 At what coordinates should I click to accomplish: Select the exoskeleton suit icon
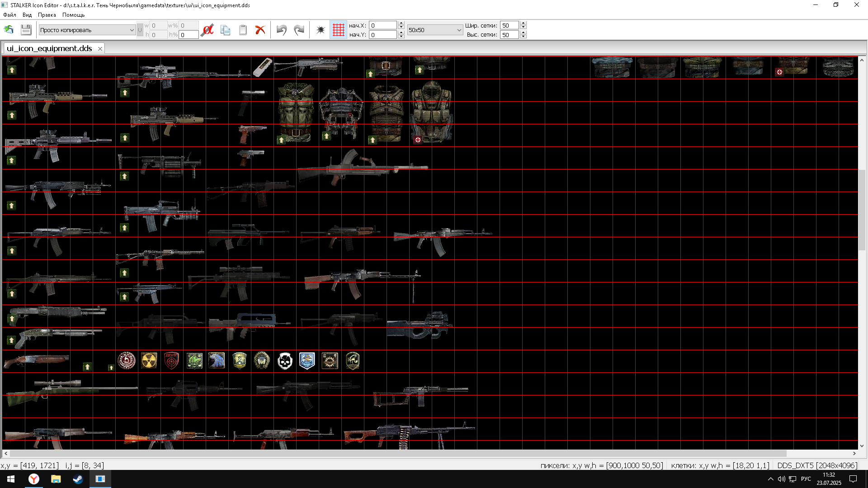tap(341, 113)
